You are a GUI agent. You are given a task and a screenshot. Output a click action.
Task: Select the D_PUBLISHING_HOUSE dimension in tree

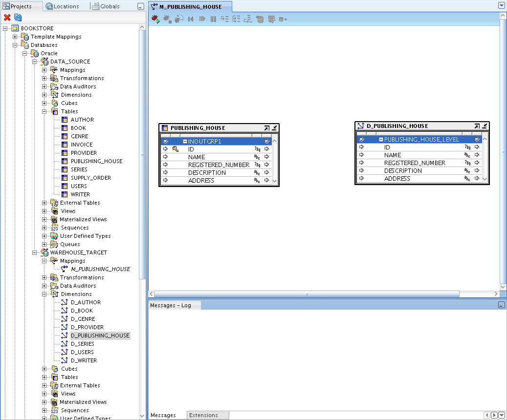pos(100,336)
